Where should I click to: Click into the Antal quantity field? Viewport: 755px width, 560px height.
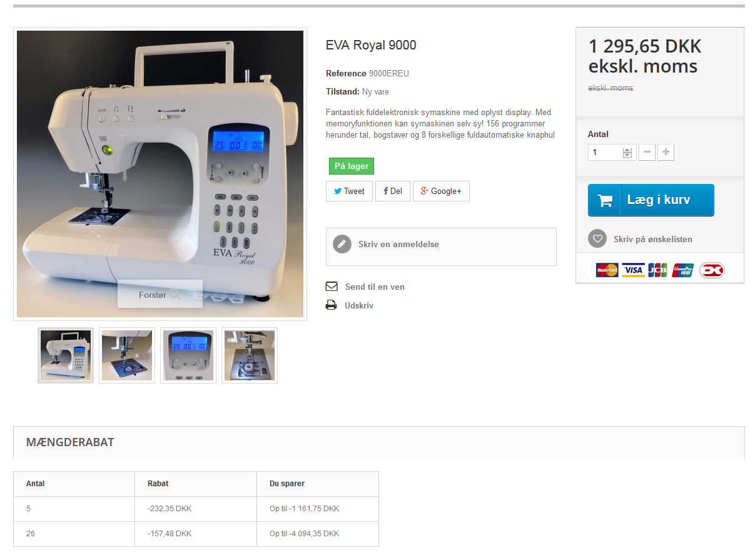tap(606, 152)
